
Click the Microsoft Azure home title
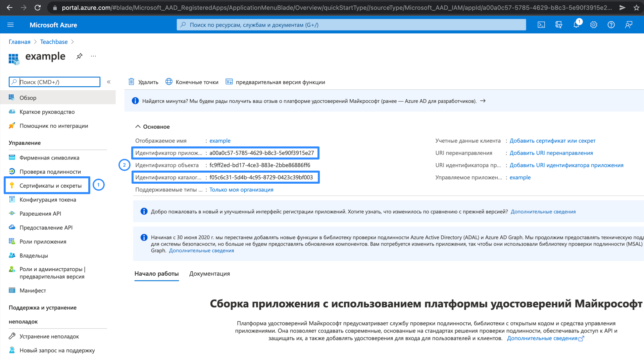coord(53,25)
